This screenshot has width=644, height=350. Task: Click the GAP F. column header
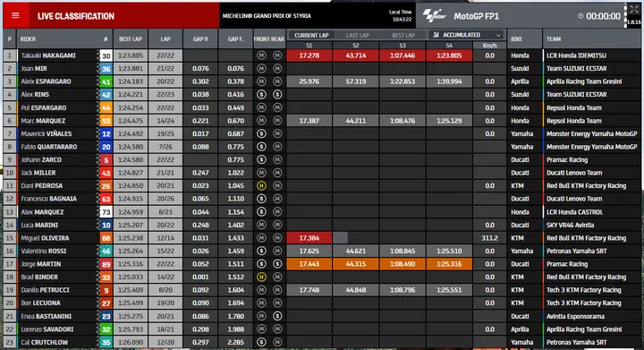click(x=236, y=39)
